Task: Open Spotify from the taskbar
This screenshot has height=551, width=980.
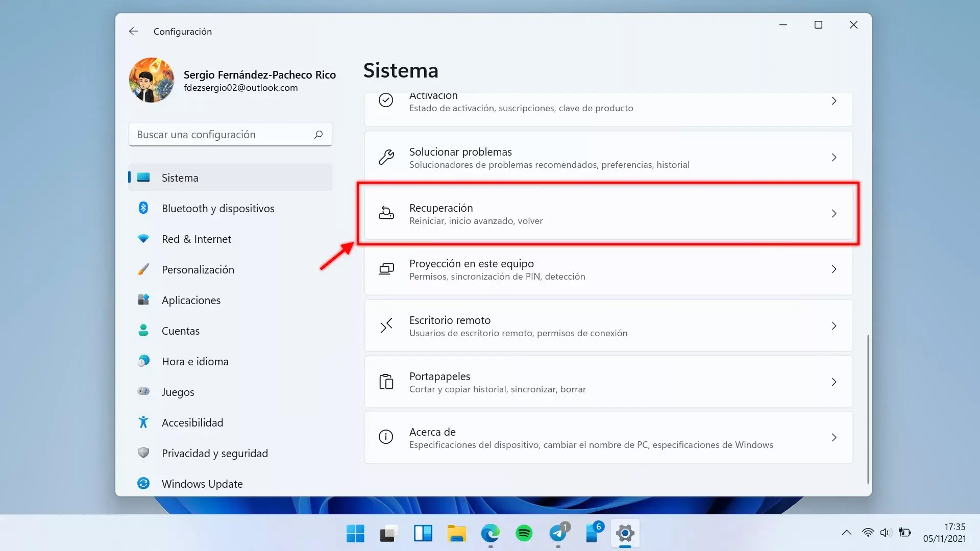Action: (525, 534)
